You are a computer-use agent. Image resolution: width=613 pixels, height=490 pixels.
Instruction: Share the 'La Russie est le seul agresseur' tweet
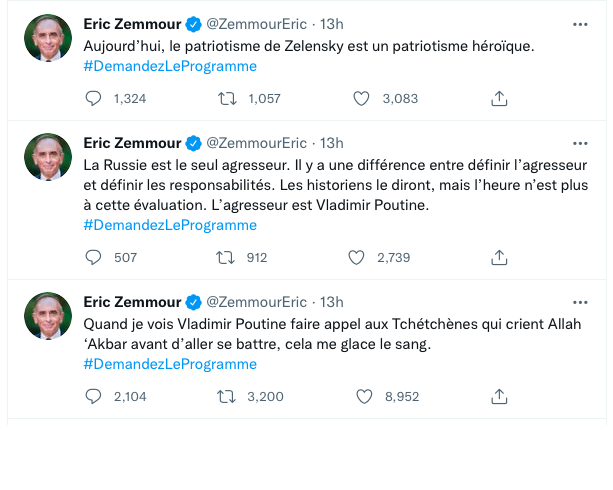pyautogui.click(x=498, y=257)
